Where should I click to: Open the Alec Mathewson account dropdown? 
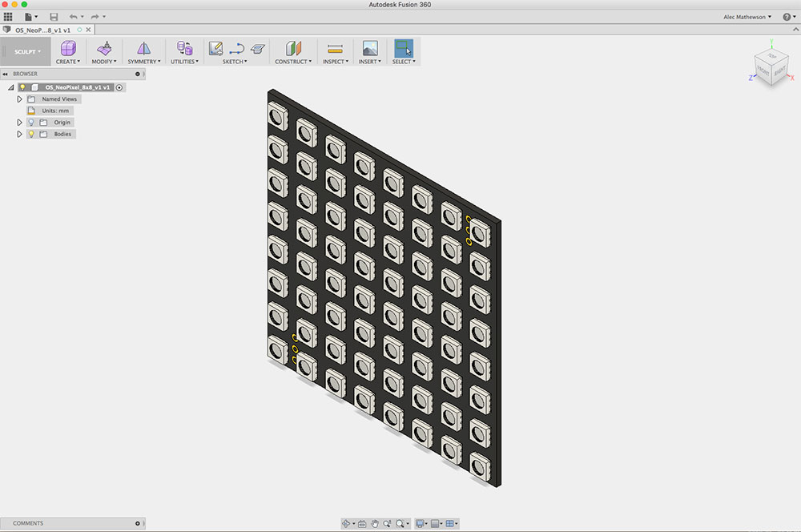click(747, 17)
